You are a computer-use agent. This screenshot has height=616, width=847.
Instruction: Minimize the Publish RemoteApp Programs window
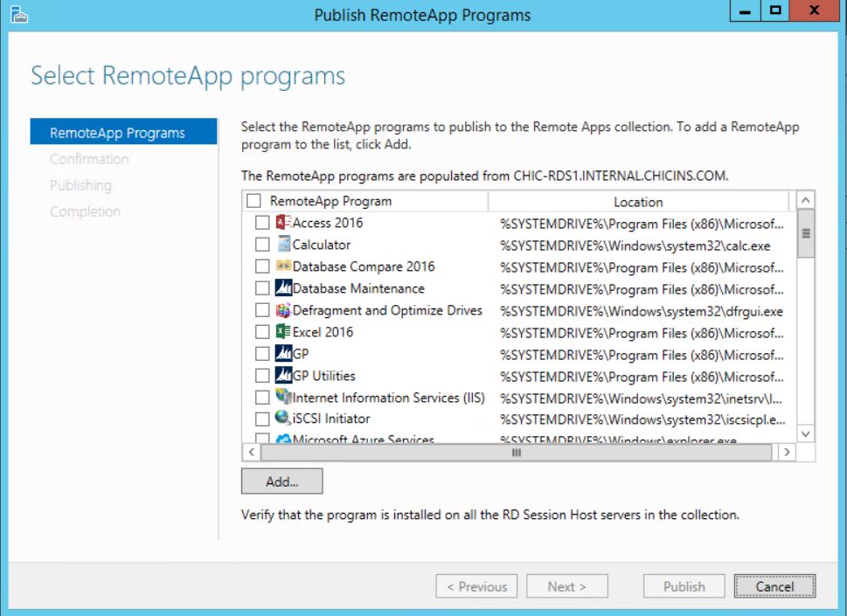pos(746,10)
